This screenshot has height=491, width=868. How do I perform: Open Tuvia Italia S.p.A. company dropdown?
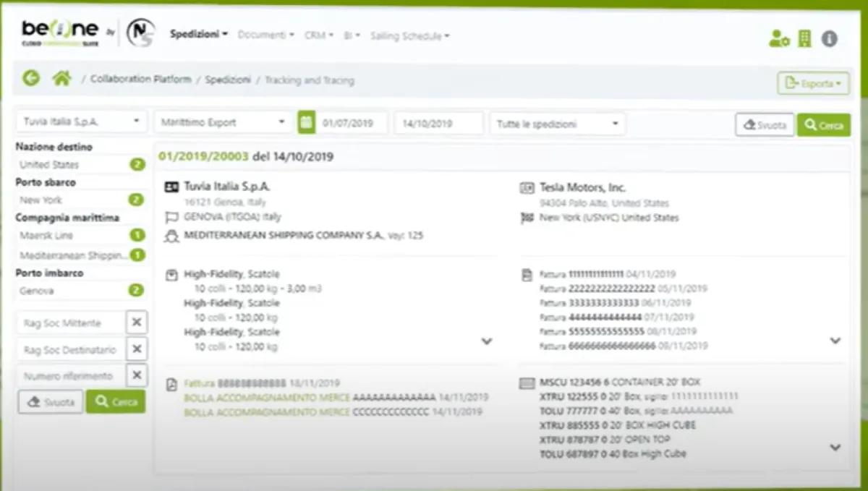click(82, 121)
